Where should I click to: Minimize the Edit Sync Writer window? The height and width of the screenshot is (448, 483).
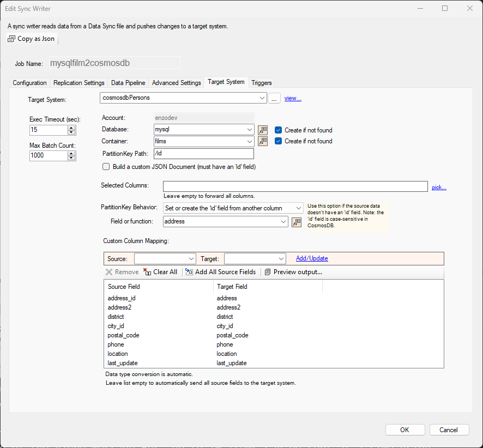pyautogui.click(x=420, y=8)
